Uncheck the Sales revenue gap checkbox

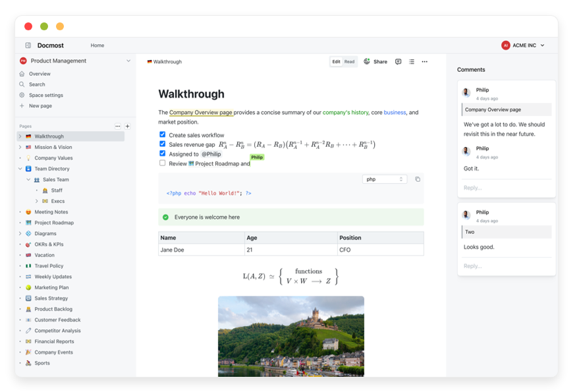(x=162, y=144)
